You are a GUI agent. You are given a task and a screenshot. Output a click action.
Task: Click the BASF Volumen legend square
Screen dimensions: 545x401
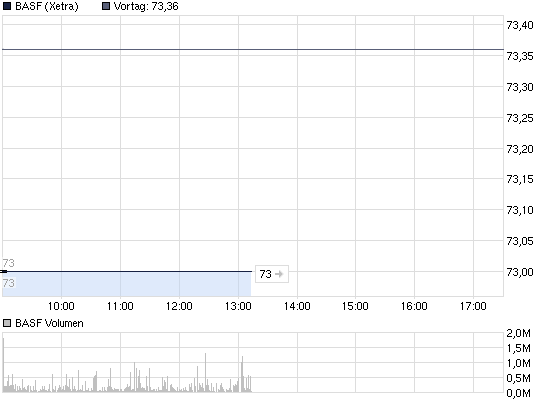click(x=7, y=324)
